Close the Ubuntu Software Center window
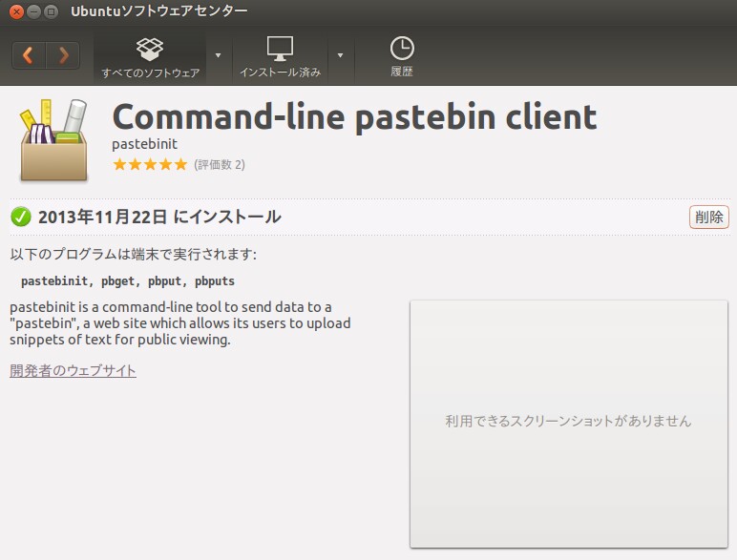The image size is (737, 560). pyautogui.click(x=16, y=11)
